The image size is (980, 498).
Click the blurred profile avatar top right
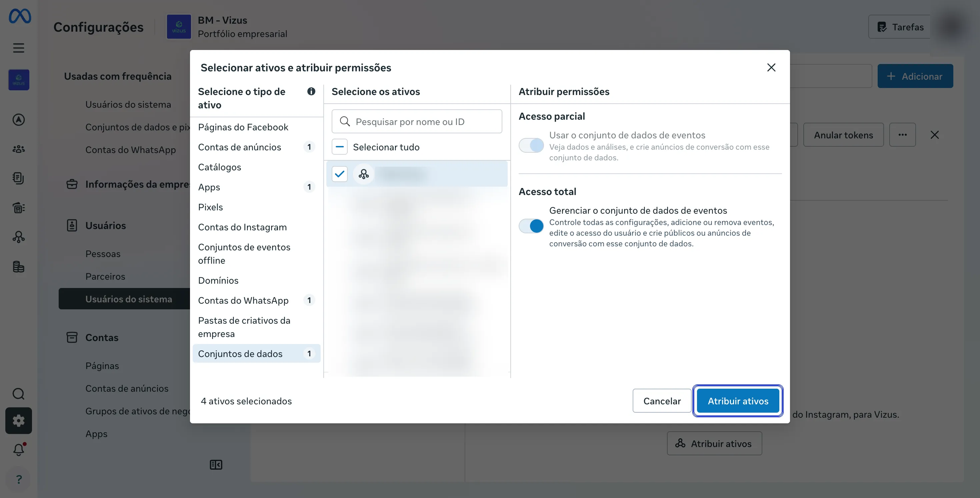coord(953,27)
